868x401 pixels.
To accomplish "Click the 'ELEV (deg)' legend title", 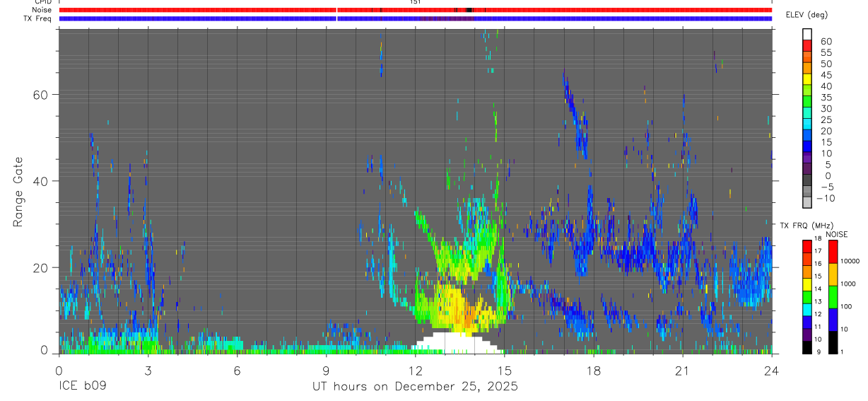I will (x=807, y=15).
